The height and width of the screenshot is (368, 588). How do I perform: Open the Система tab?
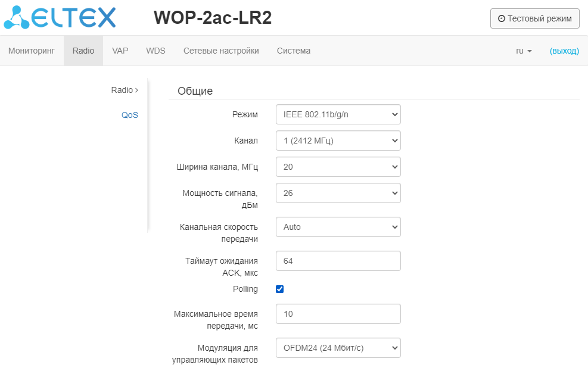(x=294, y=51)
